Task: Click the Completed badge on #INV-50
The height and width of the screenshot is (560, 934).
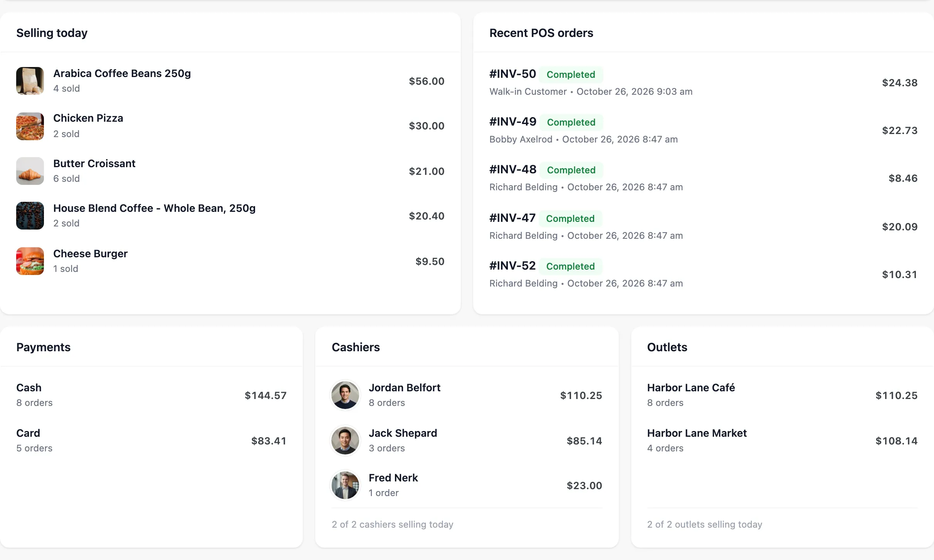Action: [571, 74]
